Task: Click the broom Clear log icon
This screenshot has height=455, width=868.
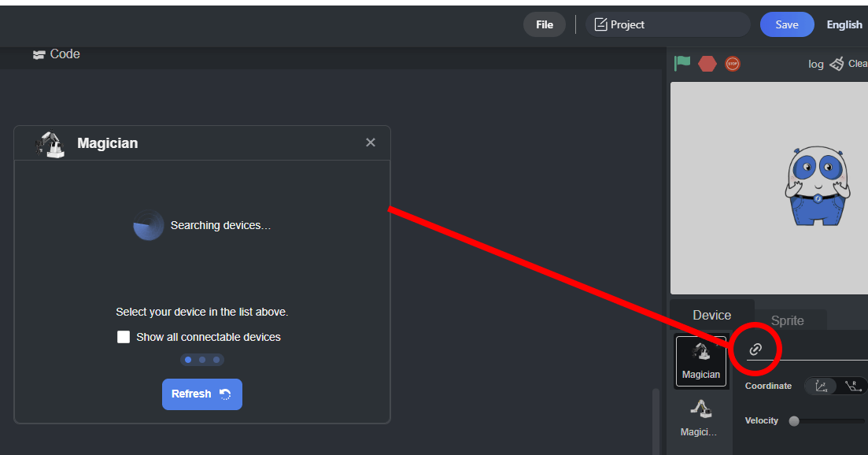Action: click(837, 64)
